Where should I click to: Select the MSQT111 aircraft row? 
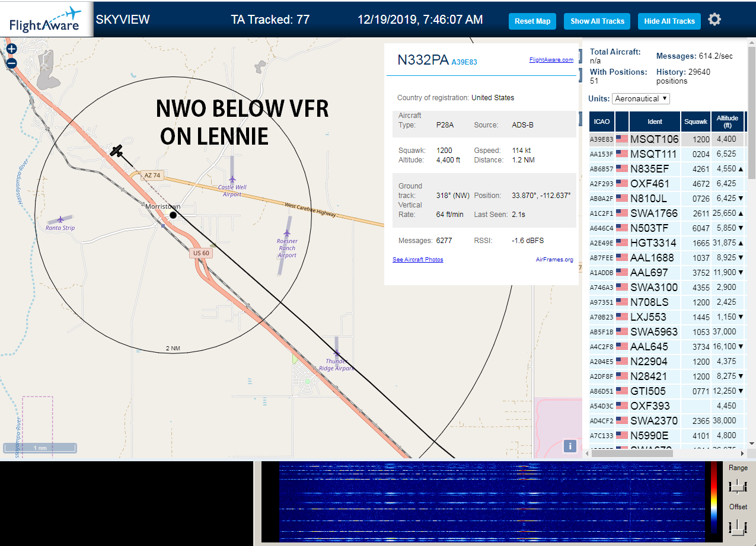pos(667,154)
